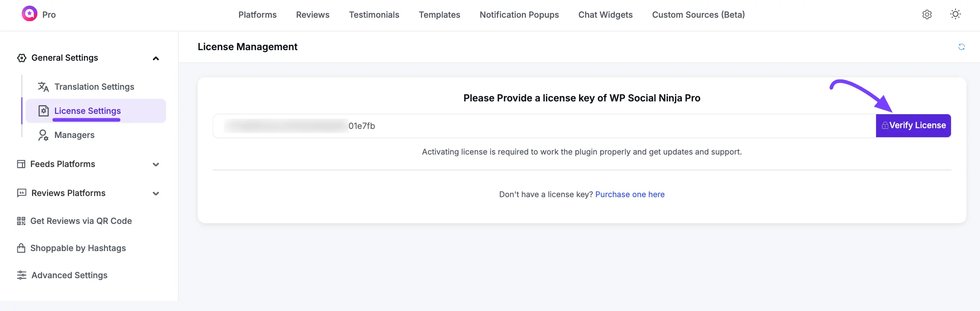Click the License Settings document icon
This screenshot has width=980, height=311.
pyautogui.click(x=43, y=111)
